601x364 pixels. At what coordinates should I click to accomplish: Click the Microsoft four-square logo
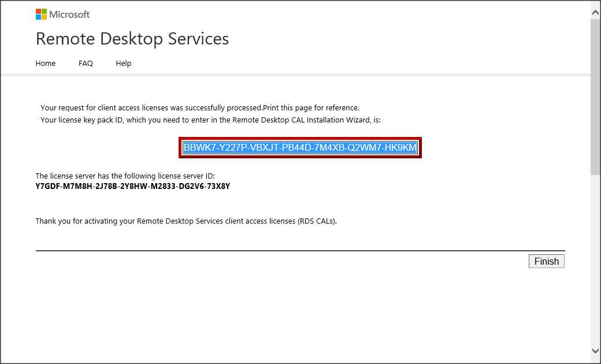[x=42, y=14]
